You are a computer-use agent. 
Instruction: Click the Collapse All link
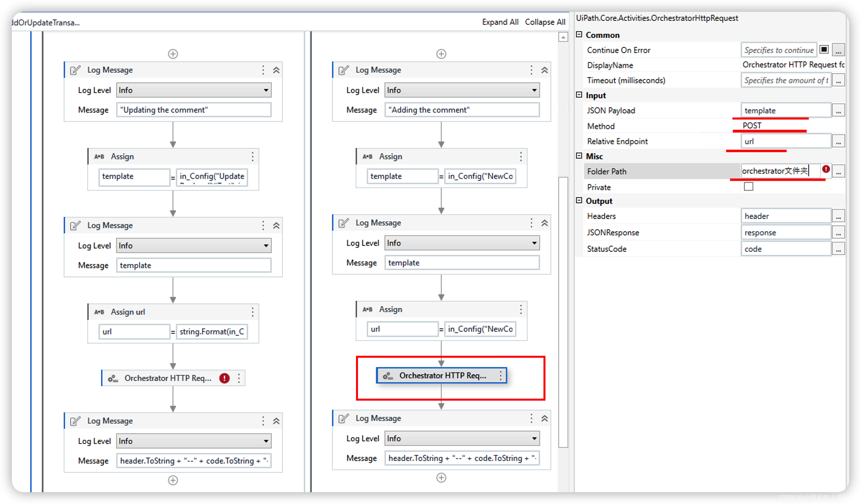tap(545, 22)
